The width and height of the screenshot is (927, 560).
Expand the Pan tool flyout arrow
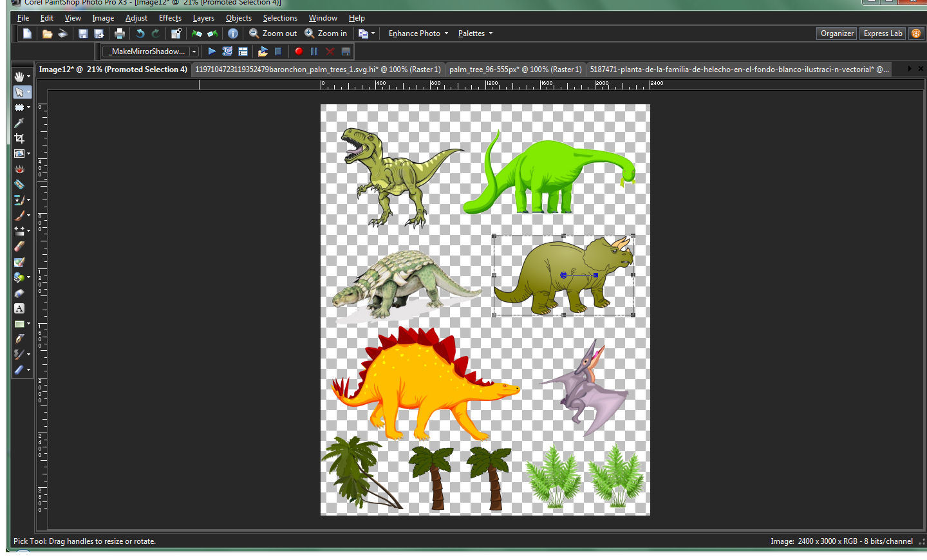point(28,77)
